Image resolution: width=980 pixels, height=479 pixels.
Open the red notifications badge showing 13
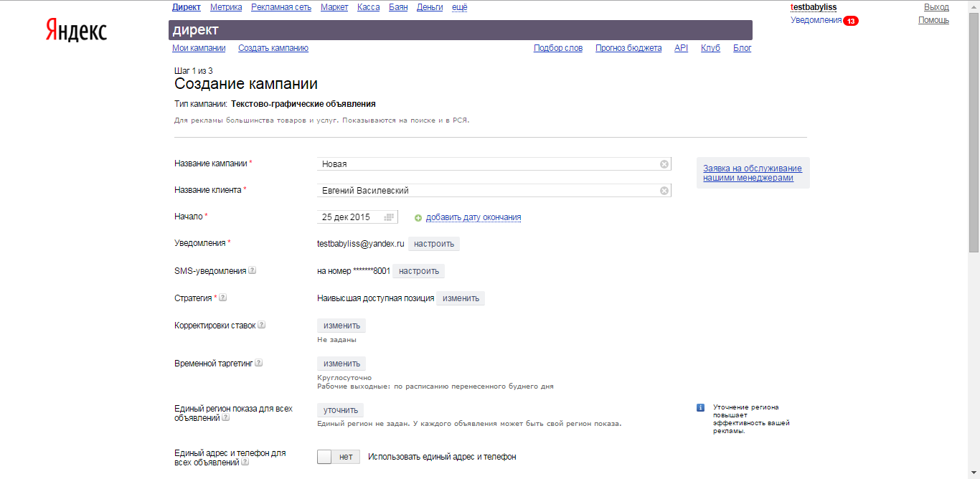point(851,21)
